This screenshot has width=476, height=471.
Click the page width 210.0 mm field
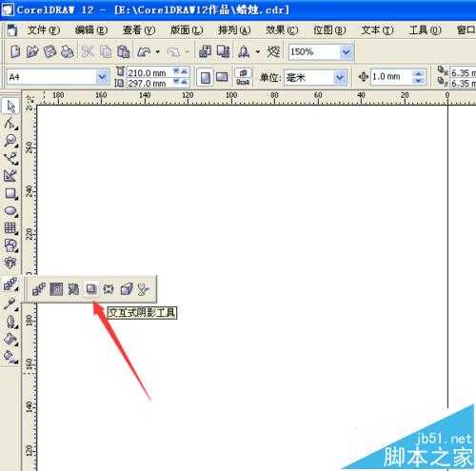[149, 72]
